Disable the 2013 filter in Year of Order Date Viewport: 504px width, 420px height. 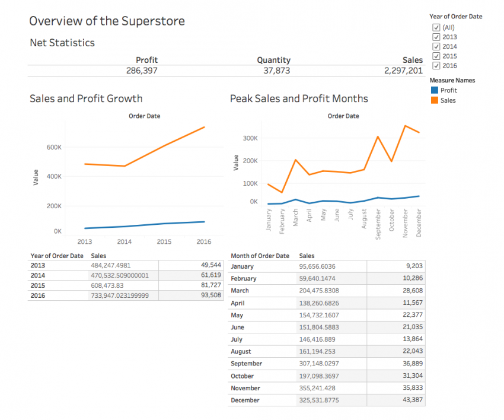436,37
